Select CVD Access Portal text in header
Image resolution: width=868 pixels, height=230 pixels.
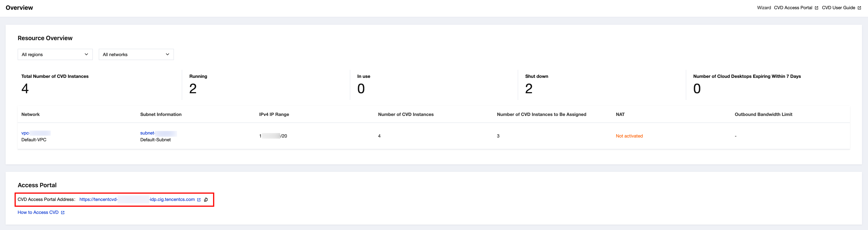coord(793,8)
